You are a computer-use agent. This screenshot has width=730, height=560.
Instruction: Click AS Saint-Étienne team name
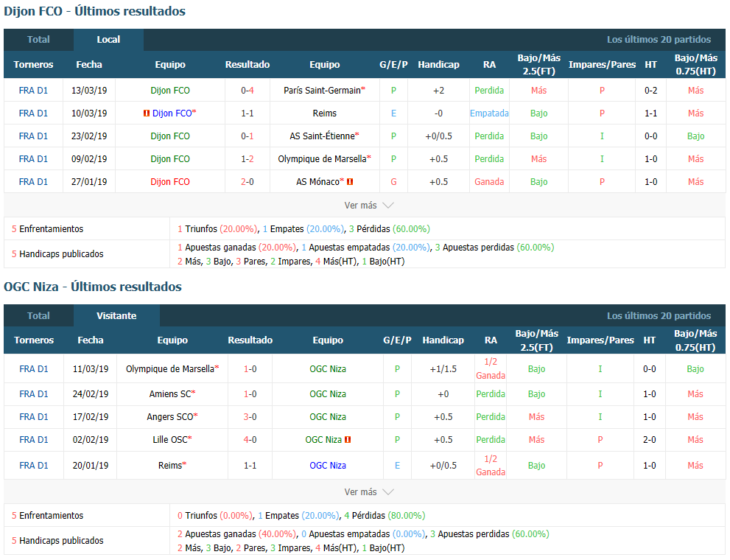point(322,136)
